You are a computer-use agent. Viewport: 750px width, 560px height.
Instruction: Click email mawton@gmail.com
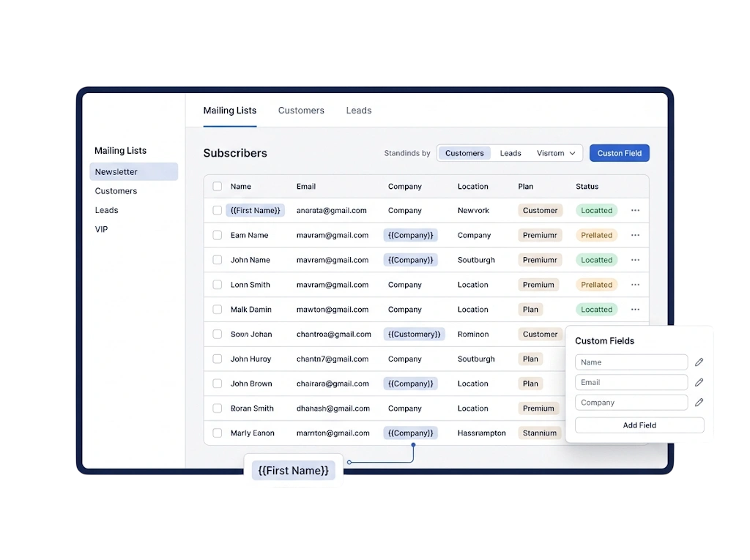tap(333, 310)
